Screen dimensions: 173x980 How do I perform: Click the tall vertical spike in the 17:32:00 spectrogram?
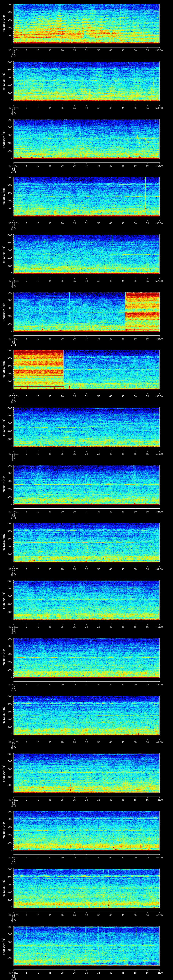pyautogui.click(x=146, y=193)
